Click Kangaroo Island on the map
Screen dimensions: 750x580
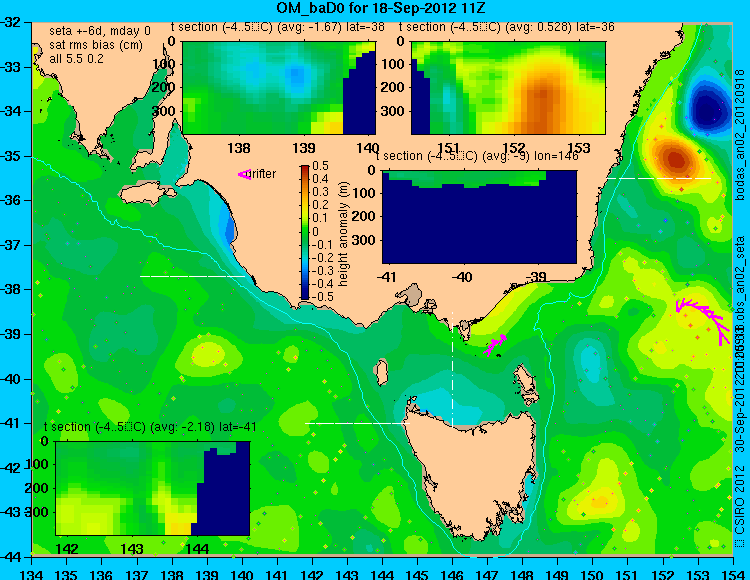pos(147,193)
